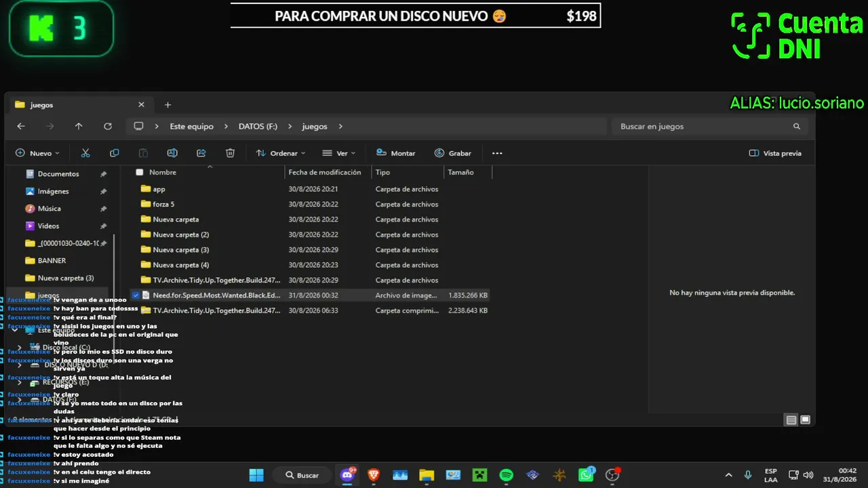Open the Ver view dropdown

point(339,153)
